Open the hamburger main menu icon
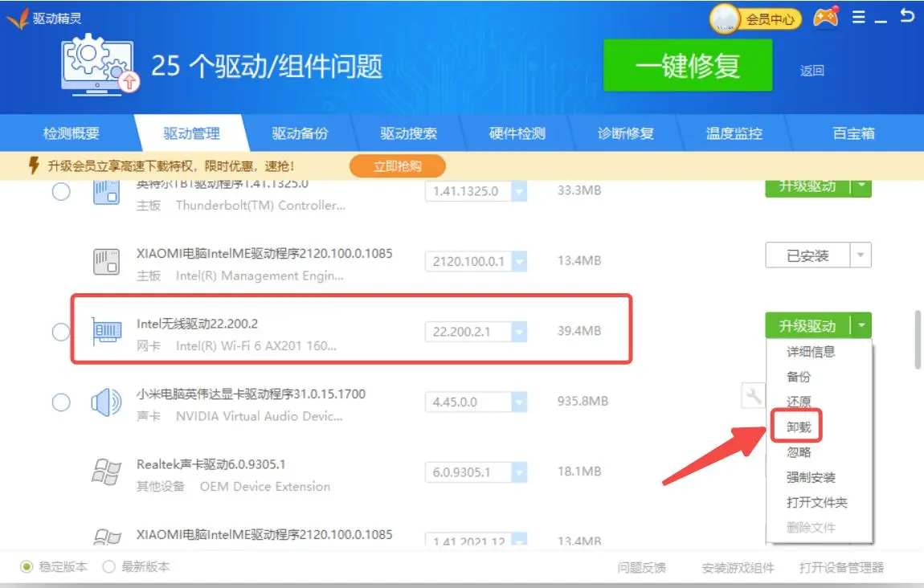Image resolution: width=924 pixels, height=588 pixels. pos(859,17)
